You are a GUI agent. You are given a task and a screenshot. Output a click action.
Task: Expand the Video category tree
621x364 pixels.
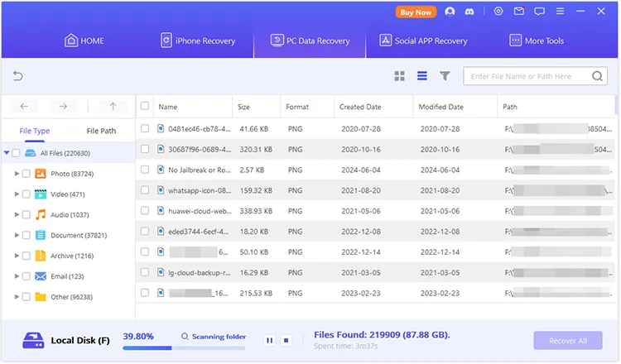pos(17,194)
